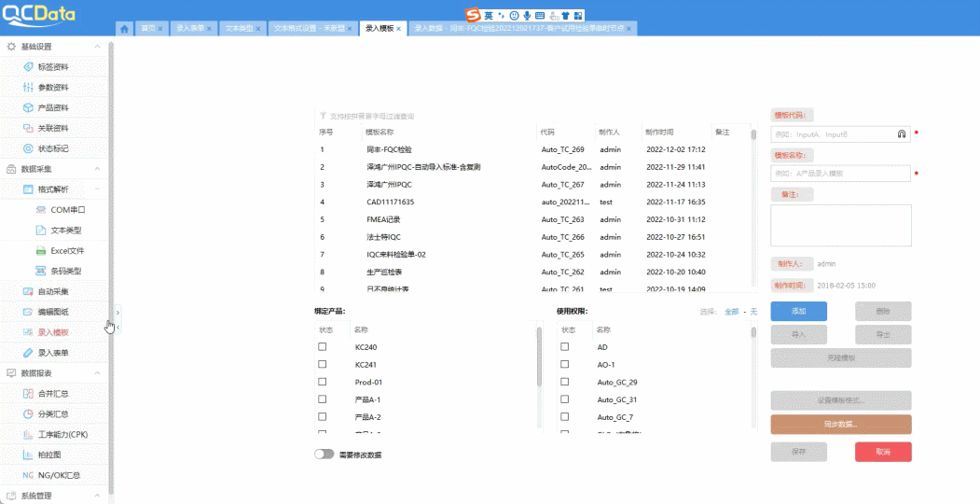
Task: Collapse the 基础设置 sidebar section
Action: point(97,47)
